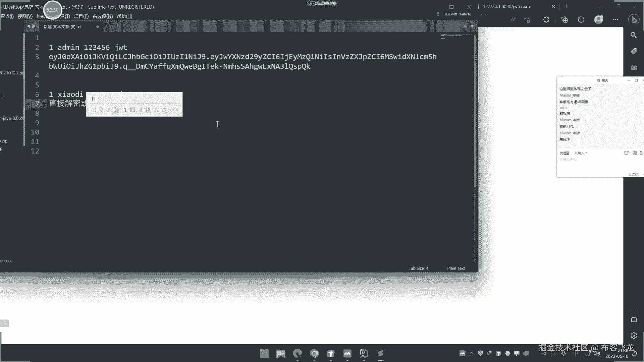Open the sidebar tools briefcase icon

(x=634, y=67)
